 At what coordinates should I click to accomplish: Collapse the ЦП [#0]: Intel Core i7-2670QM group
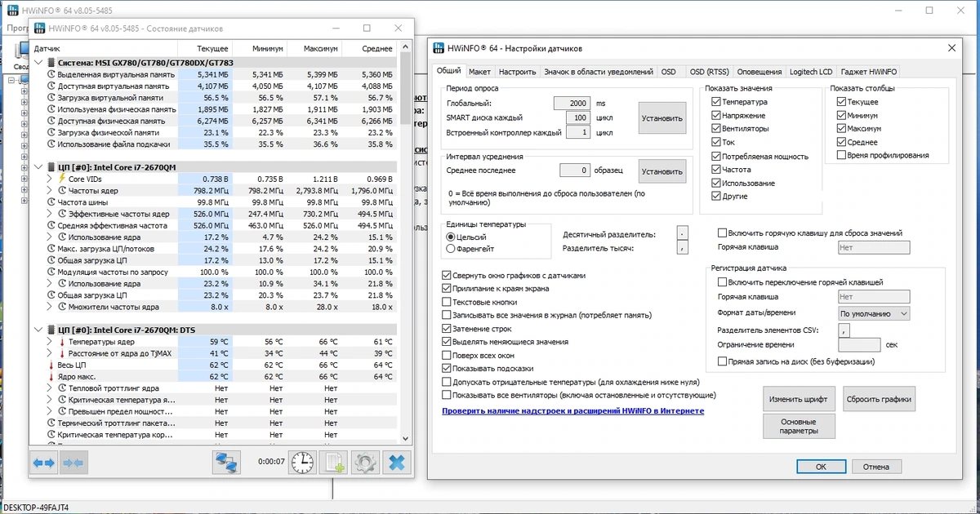[x=40, y=166]
